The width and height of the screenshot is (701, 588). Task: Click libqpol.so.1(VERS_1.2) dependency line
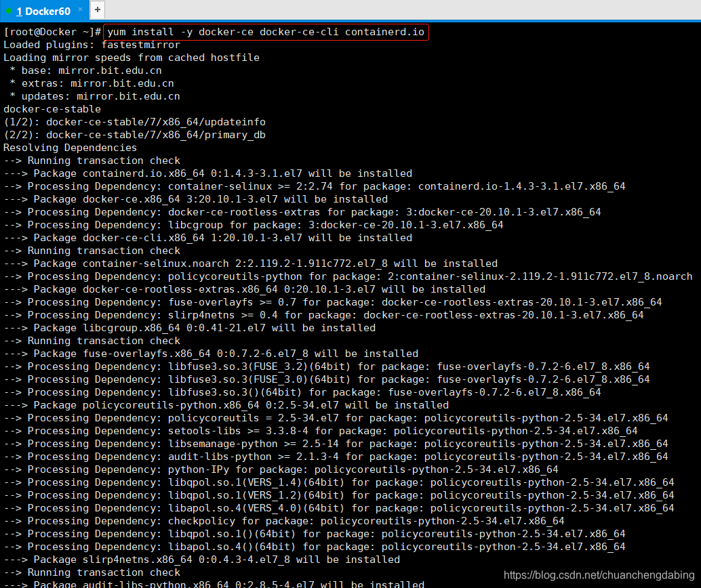(339, 495)
